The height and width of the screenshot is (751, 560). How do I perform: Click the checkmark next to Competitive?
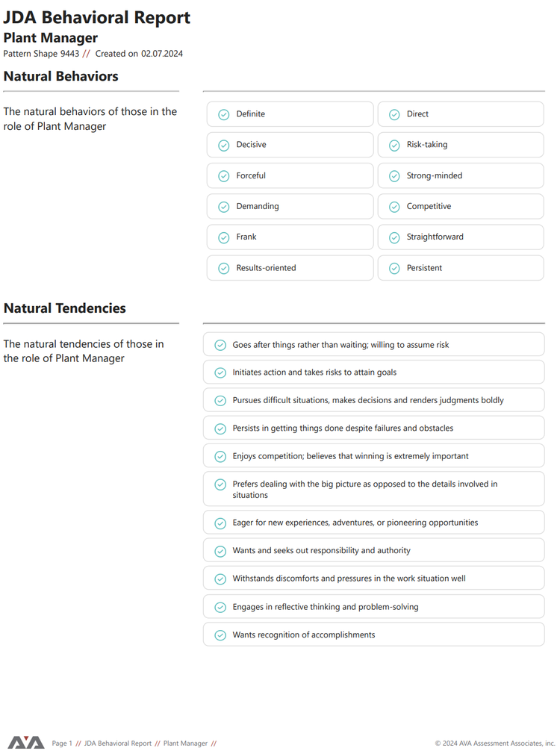tap(394, 207)
